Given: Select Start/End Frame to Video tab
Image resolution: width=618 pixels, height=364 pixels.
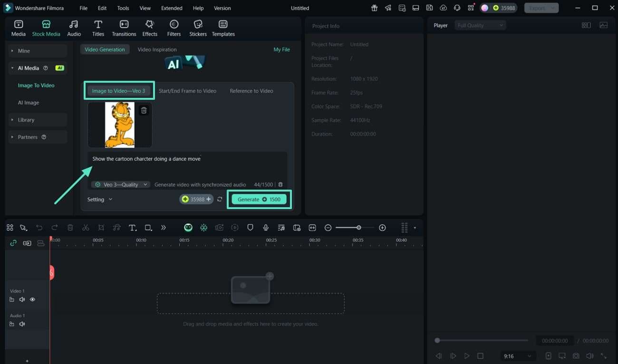Looking at the screenshot, I should pos(187,91).
